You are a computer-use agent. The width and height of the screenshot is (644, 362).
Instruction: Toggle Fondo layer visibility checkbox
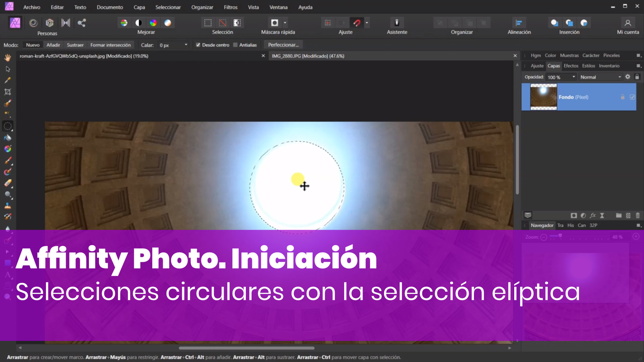click(x=632, y=97)
